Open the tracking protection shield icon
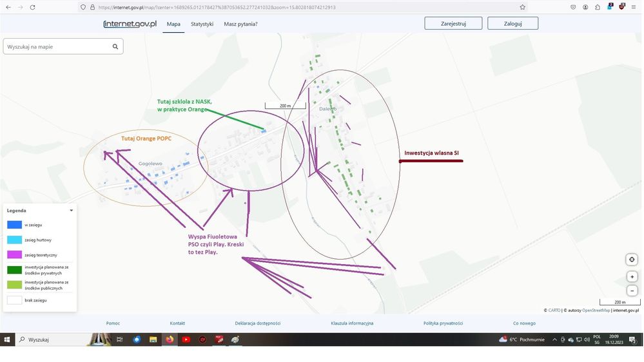644x362 pixels. click(x=83, y=7)
